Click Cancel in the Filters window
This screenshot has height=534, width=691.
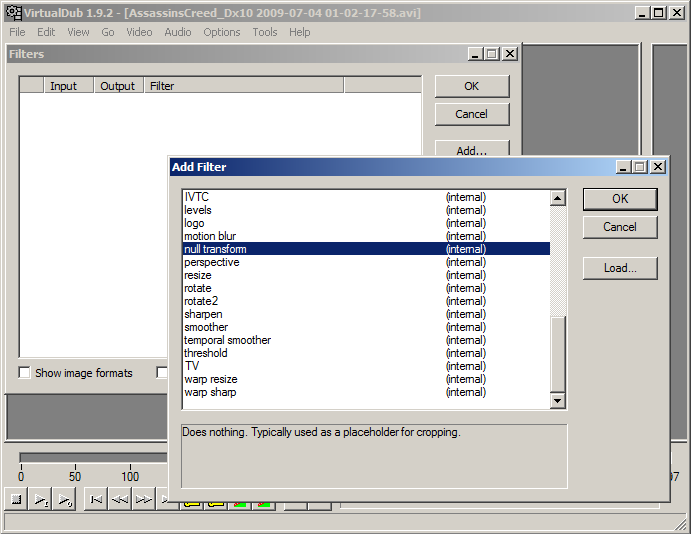pyautogui.click(x=472, y=115)
